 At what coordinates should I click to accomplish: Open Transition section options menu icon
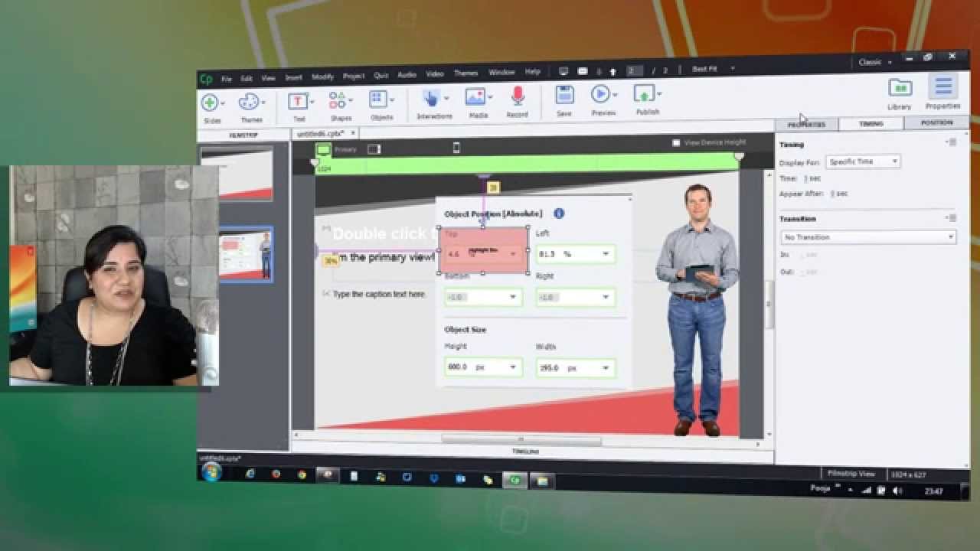pyautogui.click(x=952, y=217)
